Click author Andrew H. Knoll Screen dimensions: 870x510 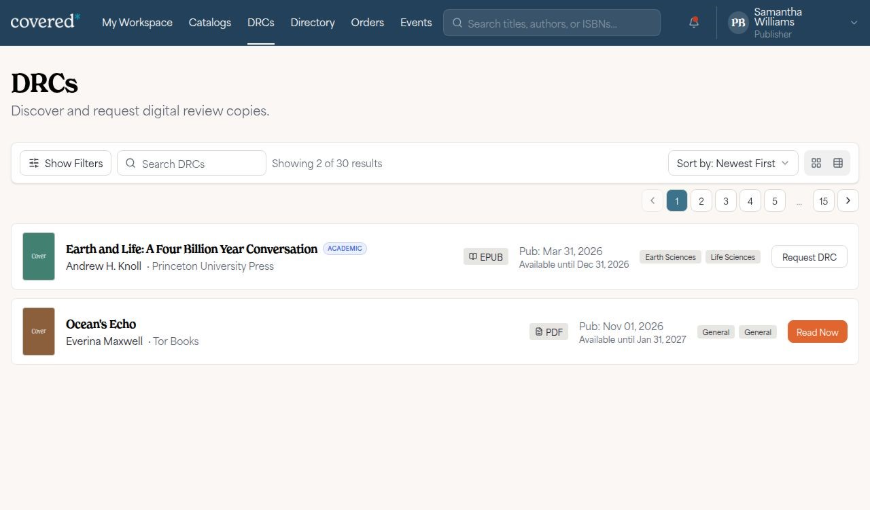click(104, 266)
